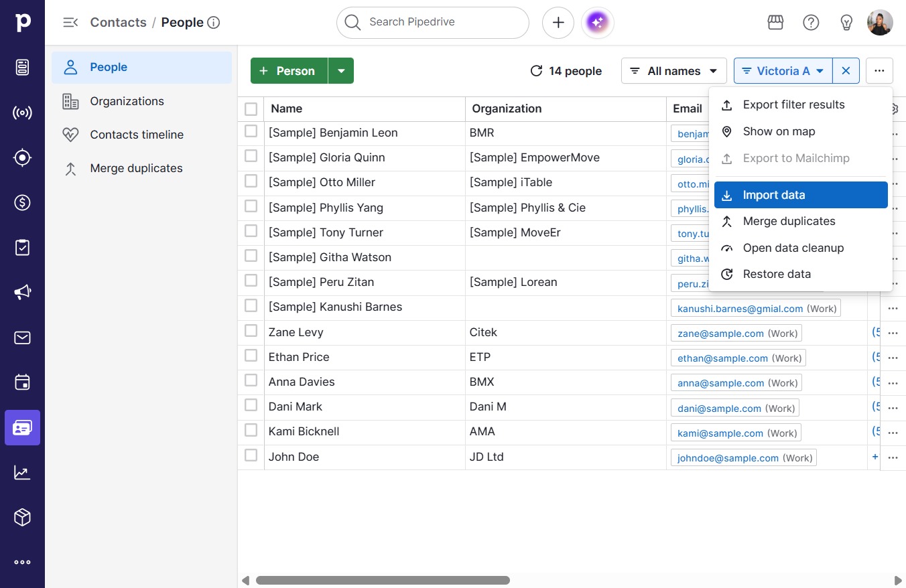Open the clipboard checkmark icon in sidebar
This screenshot has width=906, height=588.
point(22,247)
